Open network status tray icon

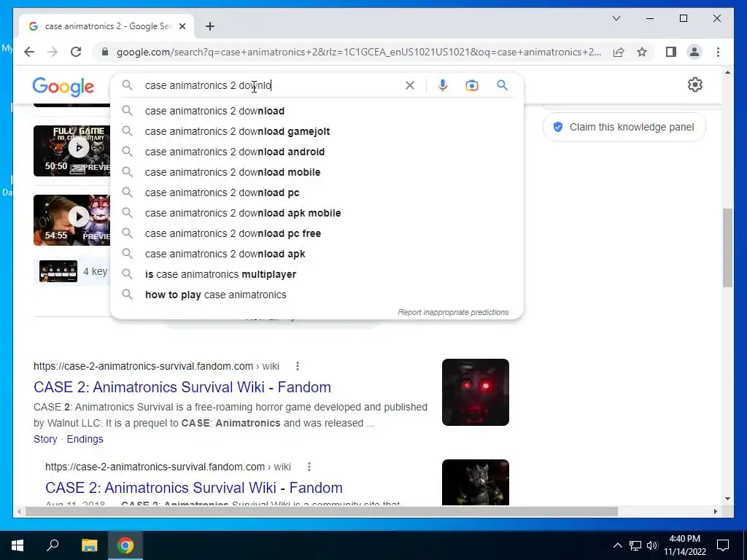pos(635,545)
